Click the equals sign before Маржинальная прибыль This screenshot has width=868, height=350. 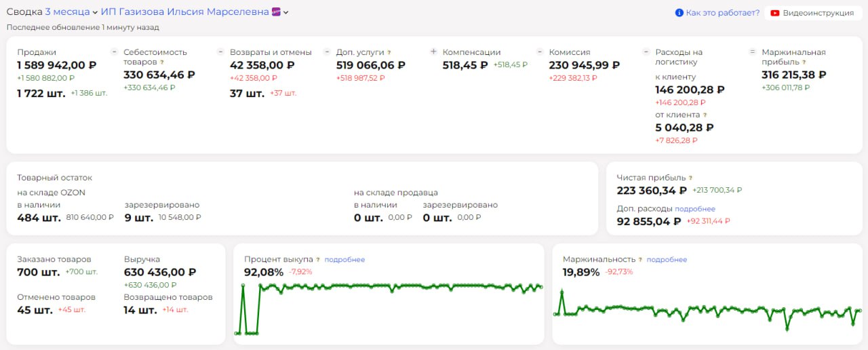[x=752, y=52]
